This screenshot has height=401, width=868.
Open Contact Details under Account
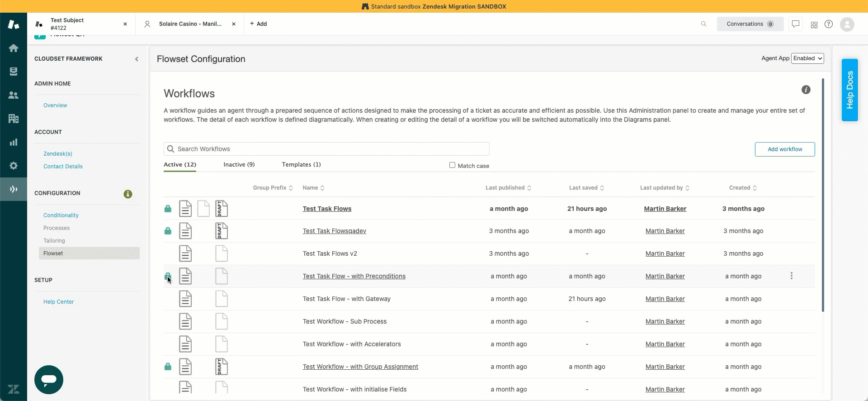[63, 167]
